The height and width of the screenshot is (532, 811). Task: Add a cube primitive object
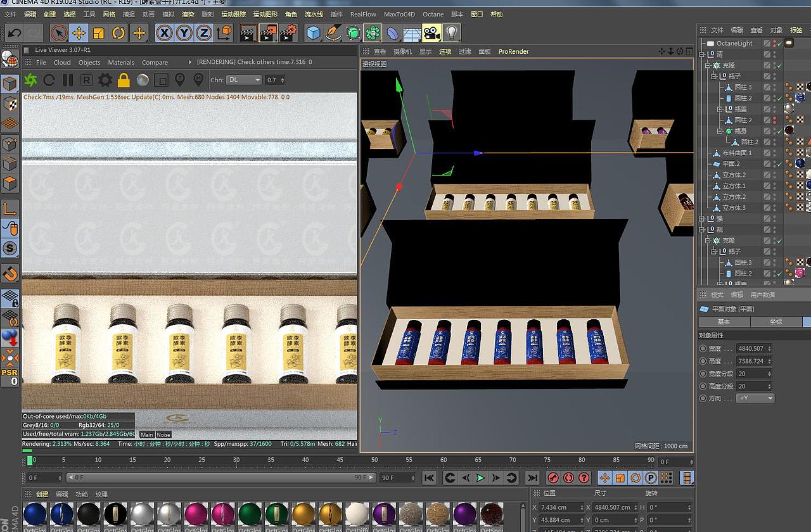point(313,33)
